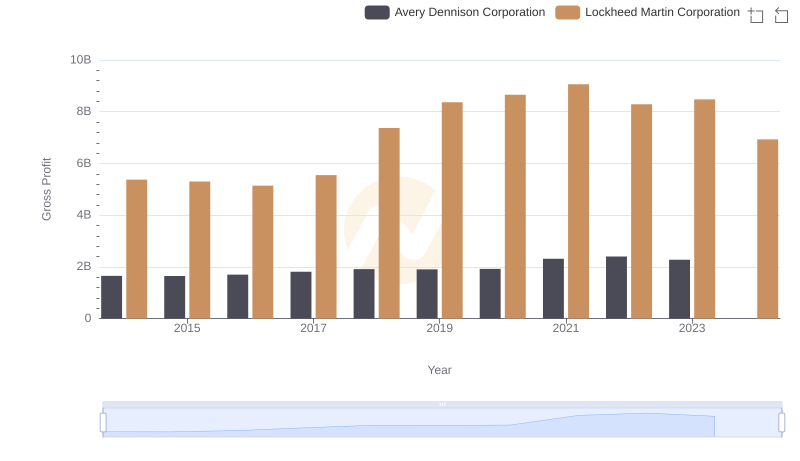Click inside the data zoom preview area
This screenshot has width=800, height=461.
442,423
